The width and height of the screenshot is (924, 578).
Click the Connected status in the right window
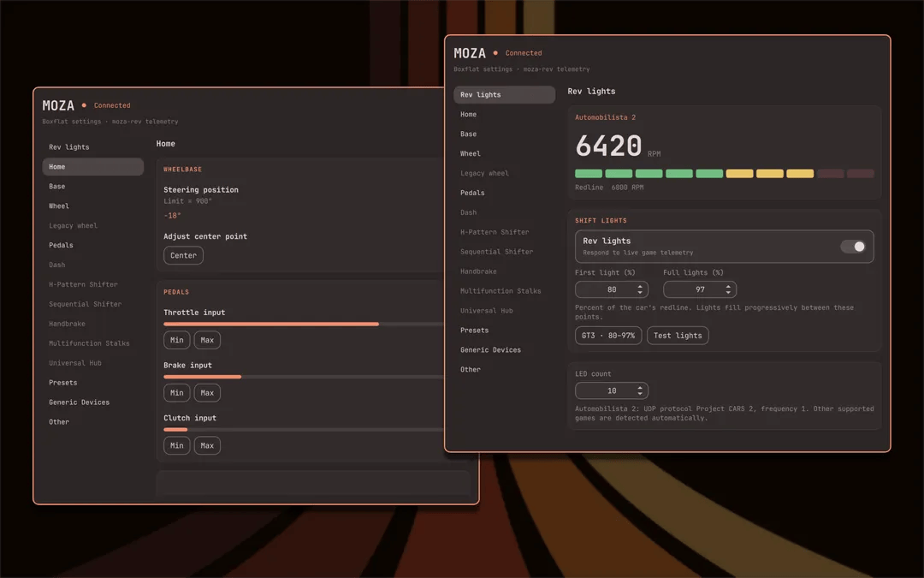[x=524, y=53]
